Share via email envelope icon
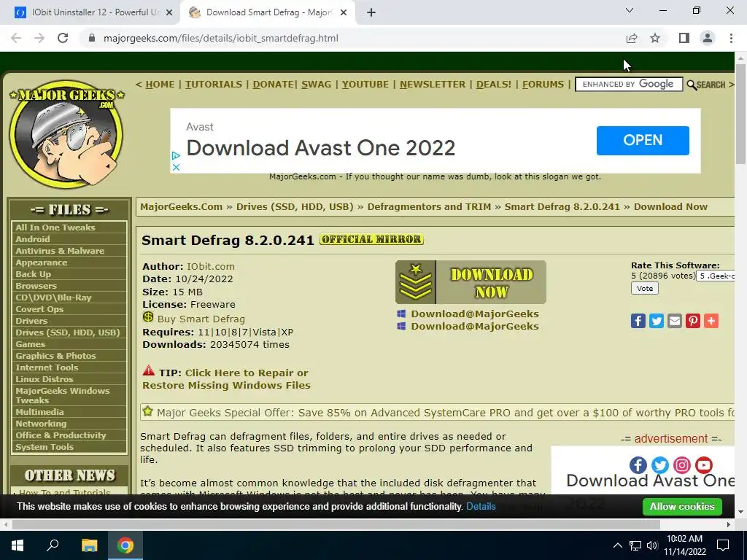 (675, 321)
